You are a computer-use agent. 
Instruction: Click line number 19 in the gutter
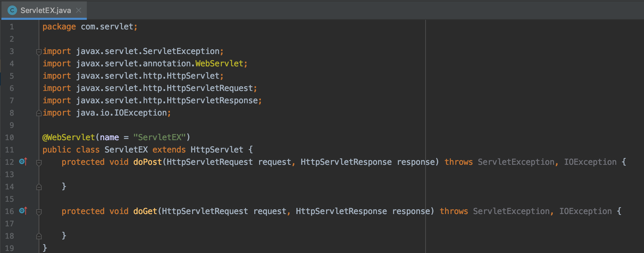[9, 248]
